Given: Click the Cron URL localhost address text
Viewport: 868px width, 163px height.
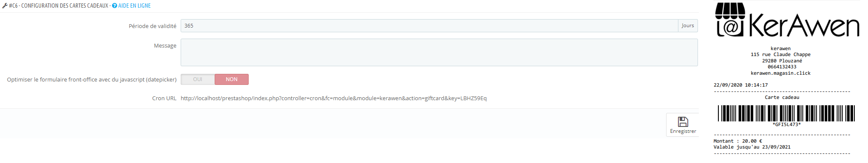Looking at the screenshot, I should (x=334, y=98).
